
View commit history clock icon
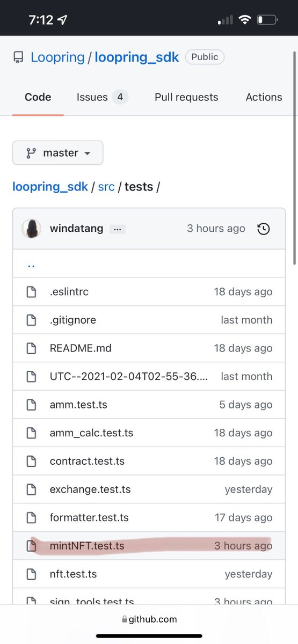[264, 229]
